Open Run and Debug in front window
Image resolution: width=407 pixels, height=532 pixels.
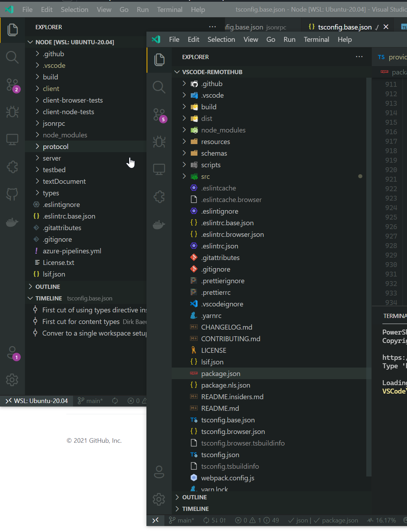click(x=159, y=142)
